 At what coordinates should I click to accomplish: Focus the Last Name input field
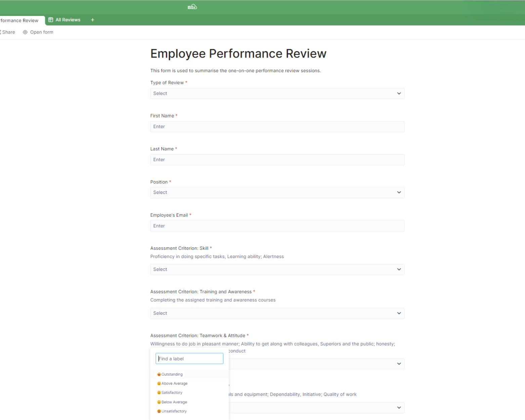[277, 160]
